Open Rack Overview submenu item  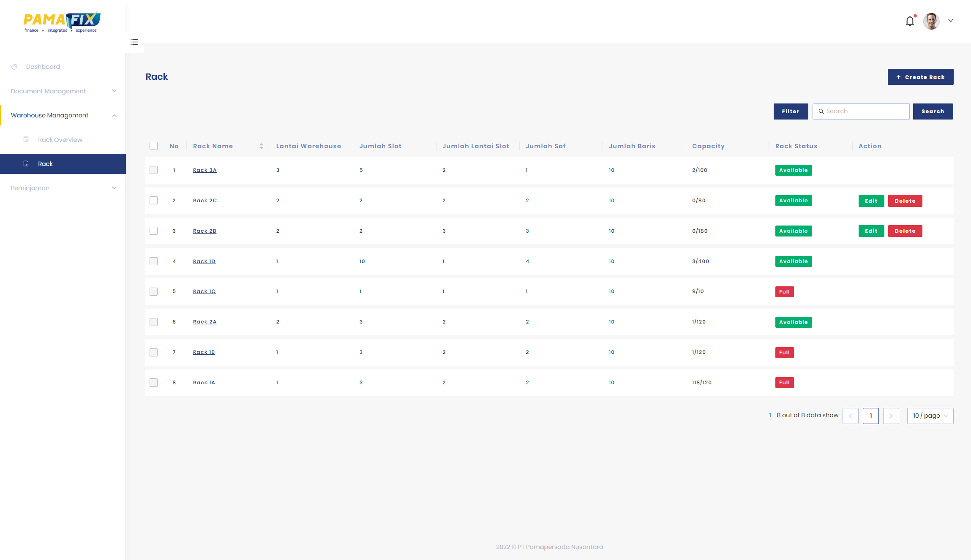60,140
